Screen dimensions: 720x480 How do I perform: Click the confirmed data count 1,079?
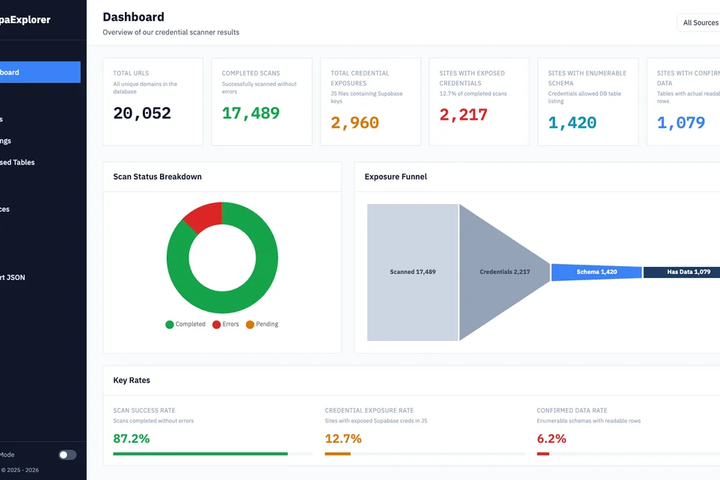(x=681, y=123)
